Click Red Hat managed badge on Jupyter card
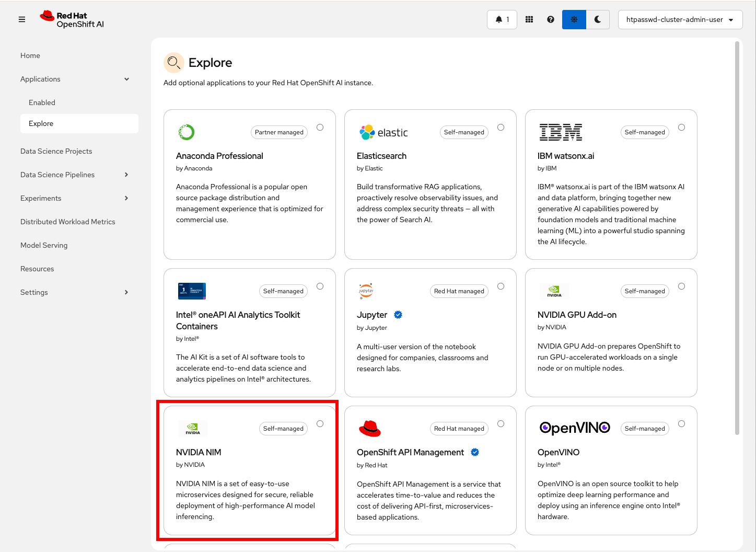Screen dimensions: 756x552 point(459,291)
